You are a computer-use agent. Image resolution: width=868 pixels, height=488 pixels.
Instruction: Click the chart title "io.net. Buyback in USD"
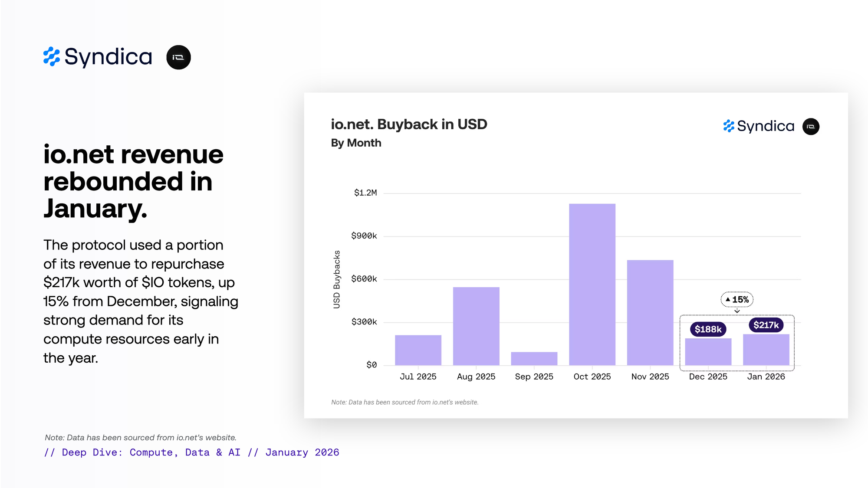pyautogui.click(x=409, y=124)
